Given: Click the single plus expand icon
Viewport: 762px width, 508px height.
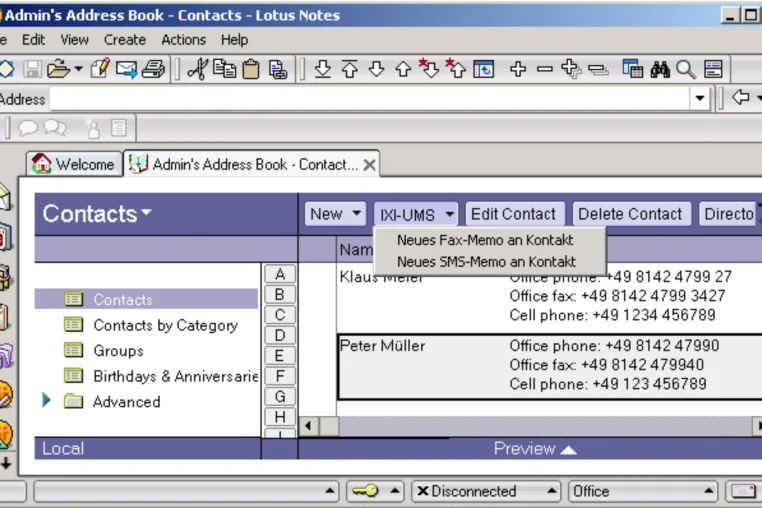Looking at the screenshot, I should (x=518, y=69).
